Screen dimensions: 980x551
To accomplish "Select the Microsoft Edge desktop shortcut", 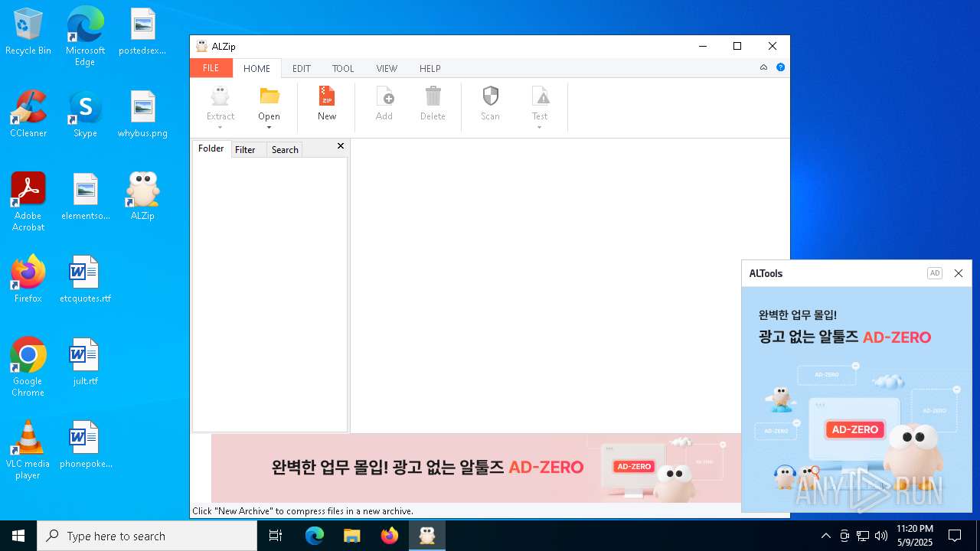I will pyautogui.click(x=85, y=36).
